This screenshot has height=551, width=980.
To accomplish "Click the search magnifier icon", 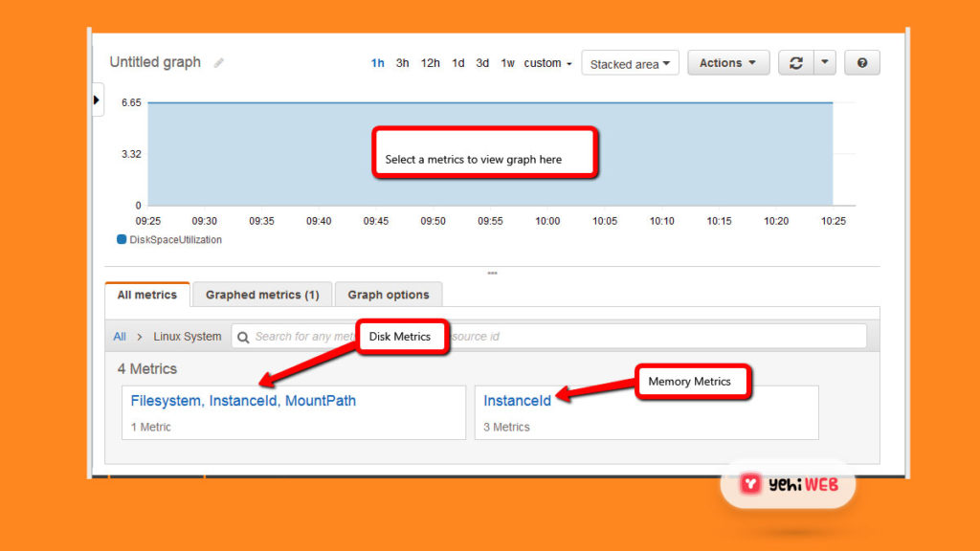I will [x=243, y=337].
